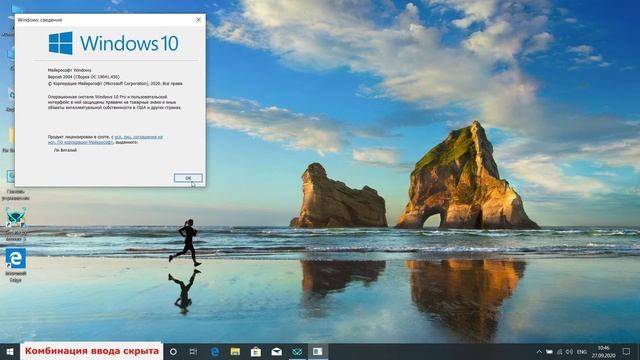Image resolution: width=640 pixels, height=360 pixels.
Task: Click the licensed user name text
Action: [65, 150]
